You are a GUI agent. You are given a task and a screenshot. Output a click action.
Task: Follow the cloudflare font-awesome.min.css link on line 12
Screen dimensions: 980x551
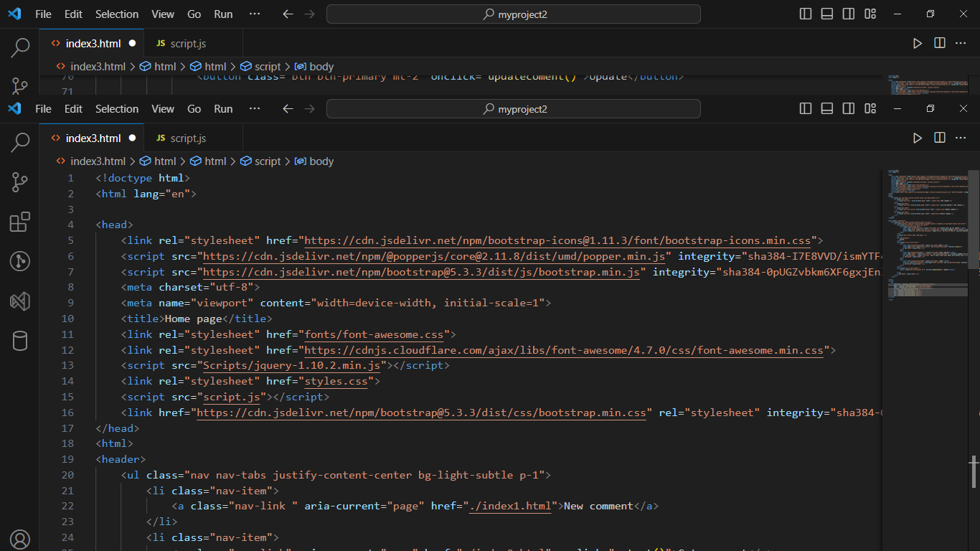click(x=564, y=350)
